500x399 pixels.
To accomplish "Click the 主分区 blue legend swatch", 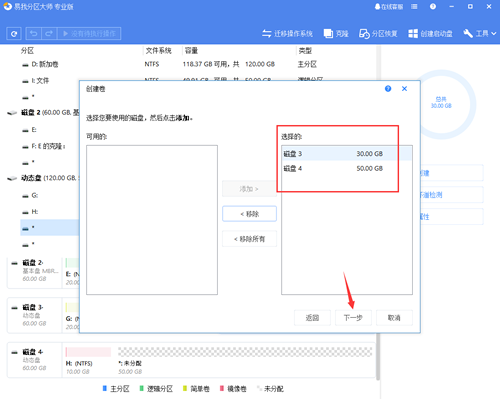I will click(105, 388).
